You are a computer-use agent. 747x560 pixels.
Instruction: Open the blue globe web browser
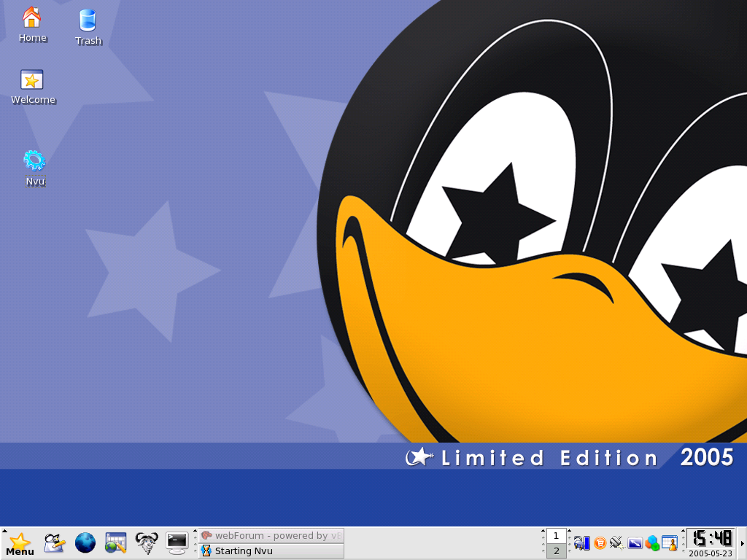[85, 542]
